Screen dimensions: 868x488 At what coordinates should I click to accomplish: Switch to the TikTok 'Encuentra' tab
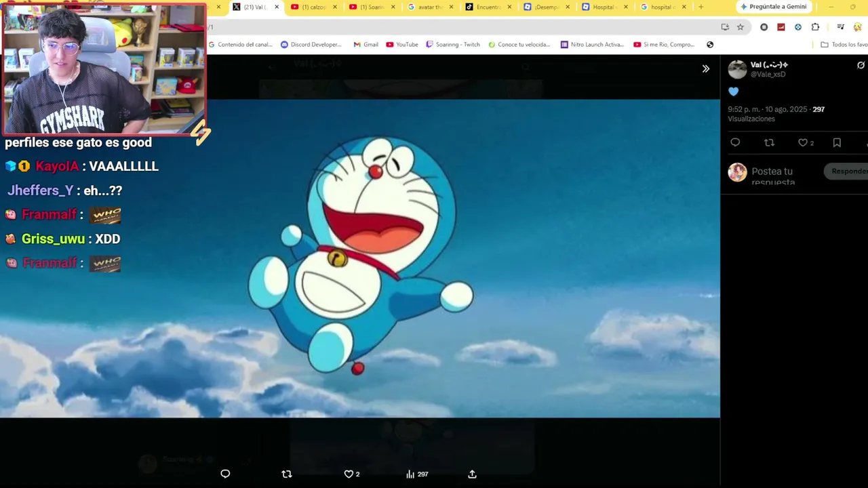pyautogui.click(x=488, y=7)
